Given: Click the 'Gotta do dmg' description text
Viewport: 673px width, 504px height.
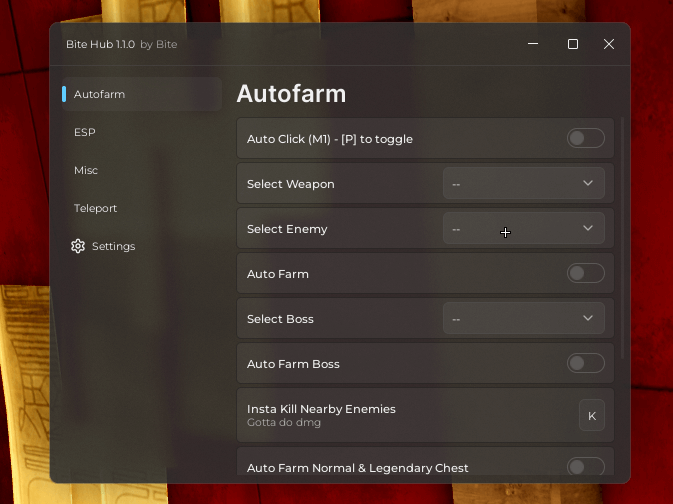Looking at the screenshot, I should (284, 422).
